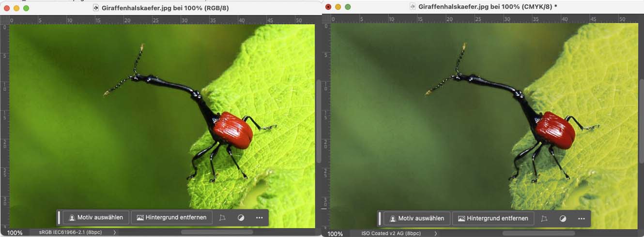
Task: Click the file proxy icon in RGB title bar
Action: pyautogui.click(x=96, y=7)
